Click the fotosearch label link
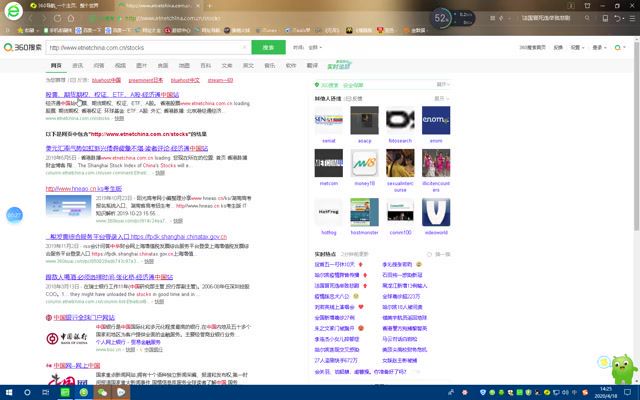 click(400, 141)
